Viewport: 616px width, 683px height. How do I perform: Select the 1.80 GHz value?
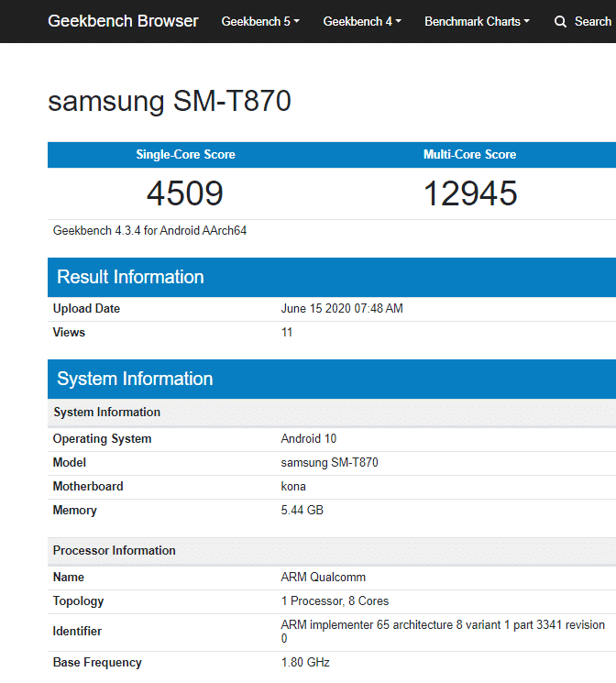point(305,663)
